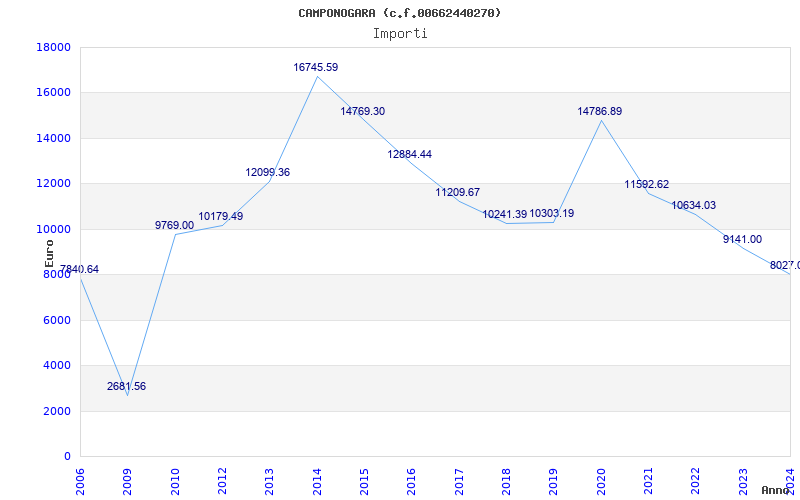Click the data label 11592.62
Viewport: 800px width, 500px height.
click(646, 184)
